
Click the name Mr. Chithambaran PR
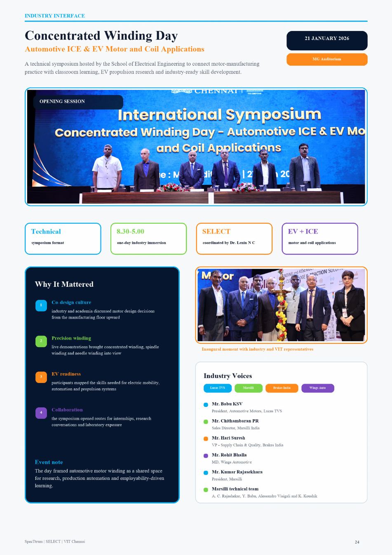click(x=235, y=421)
